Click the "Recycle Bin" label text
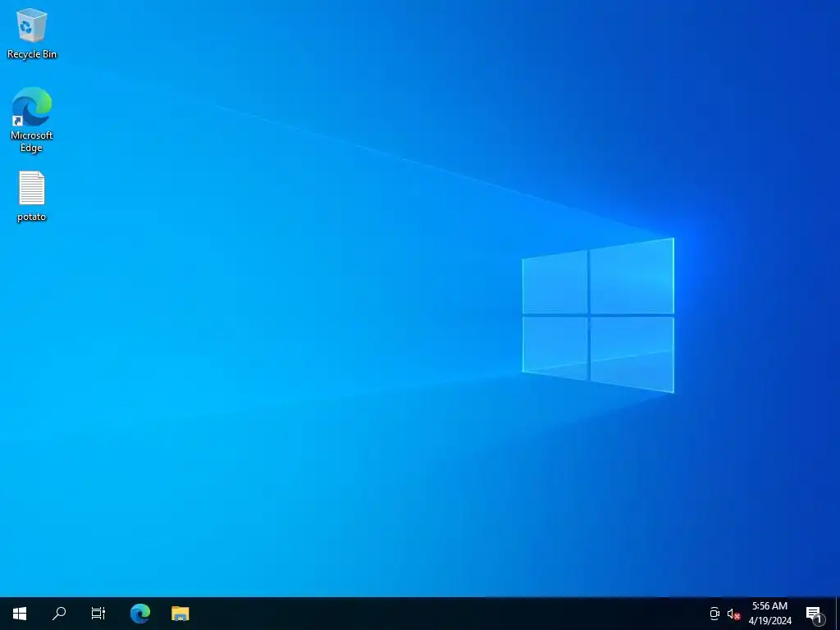 point(32,54)
